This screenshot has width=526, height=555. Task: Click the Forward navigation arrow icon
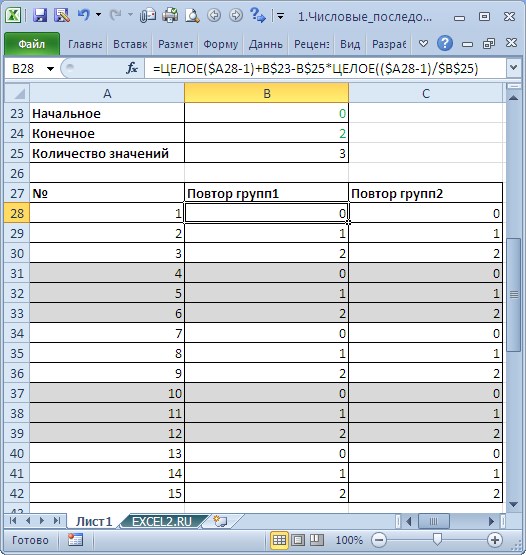pos(235,16)
